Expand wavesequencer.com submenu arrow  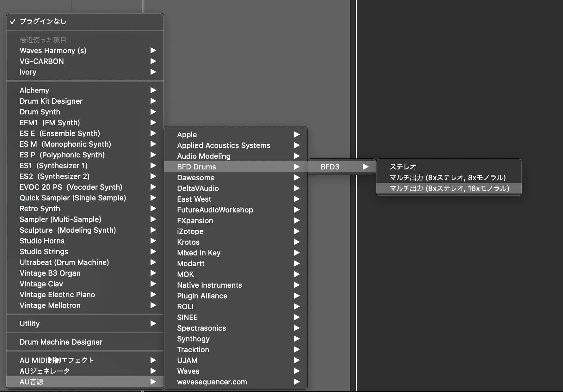coord(297,382)
